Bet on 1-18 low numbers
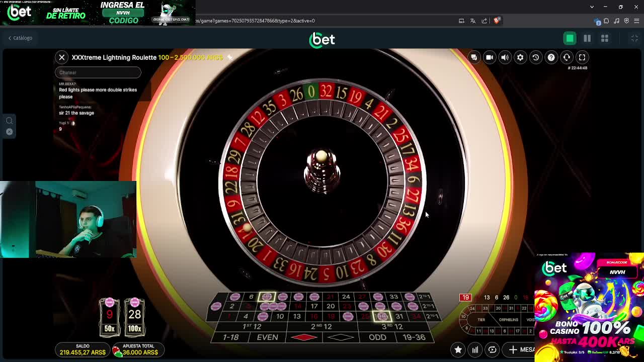This screenshot has height=362, width=644. [x=231, y=337]
